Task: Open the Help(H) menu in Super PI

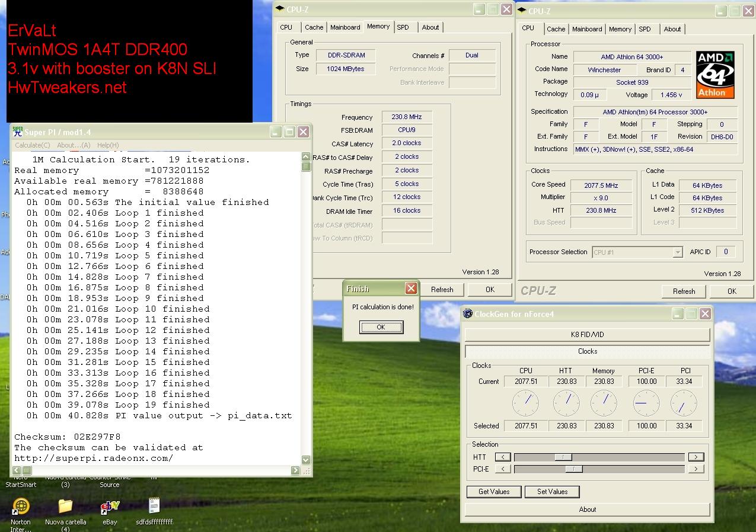Action: point(108,145)
